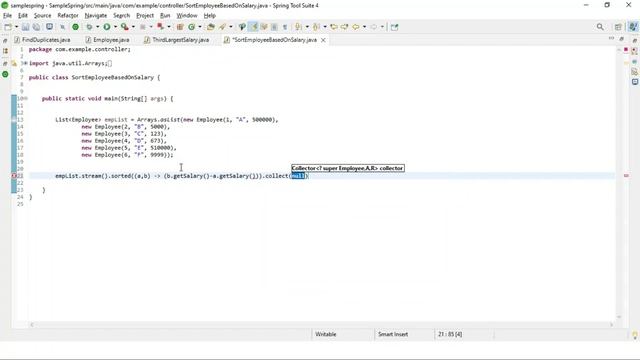Click 'Writable' in status bar
This screenshot has height=360, width=640.
(x=326, y=334)
